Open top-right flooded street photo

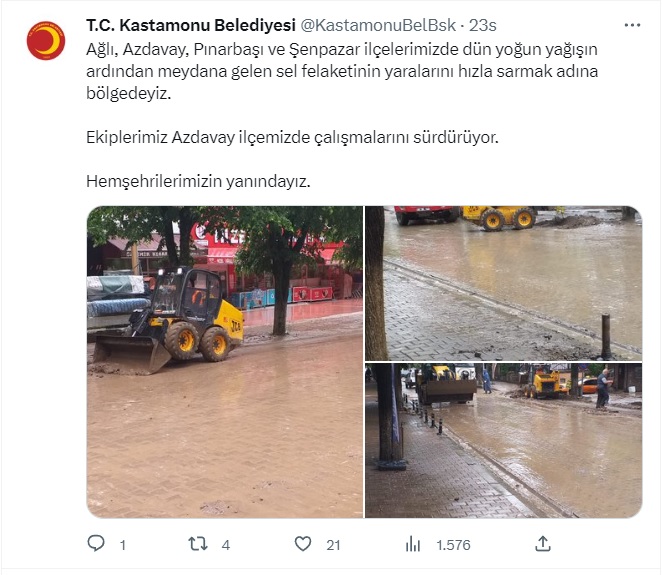tap(504, 283)
